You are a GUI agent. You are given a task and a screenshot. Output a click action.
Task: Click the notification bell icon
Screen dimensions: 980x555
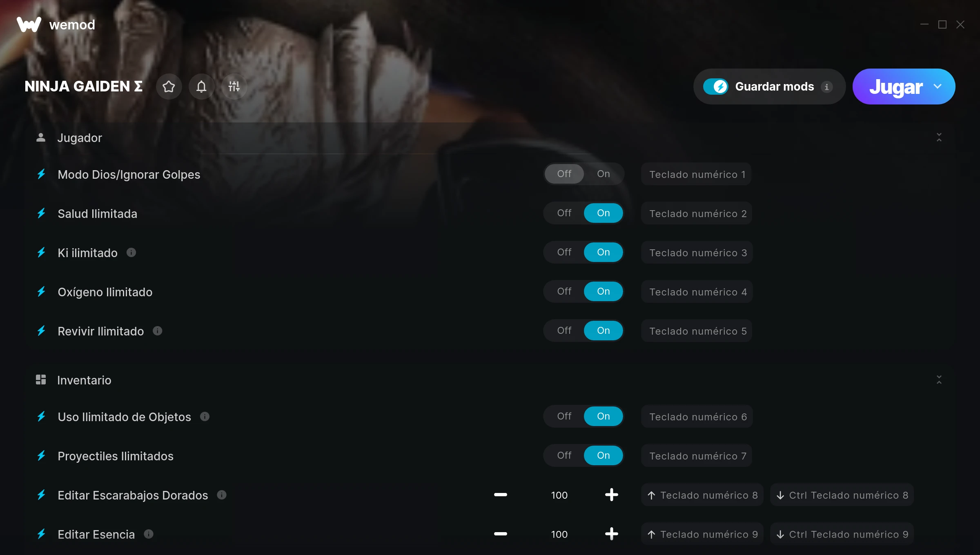click(201, 87)
